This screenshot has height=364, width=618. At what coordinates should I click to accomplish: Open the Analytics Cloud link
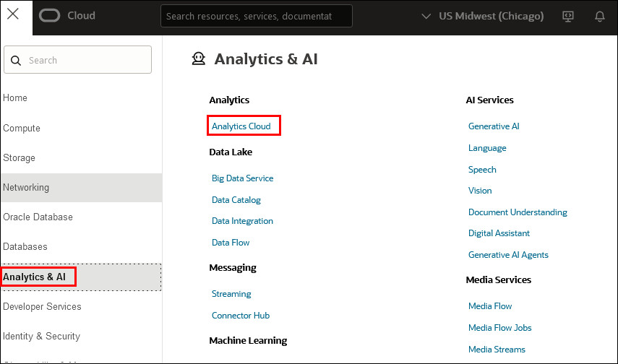point(241,126)
